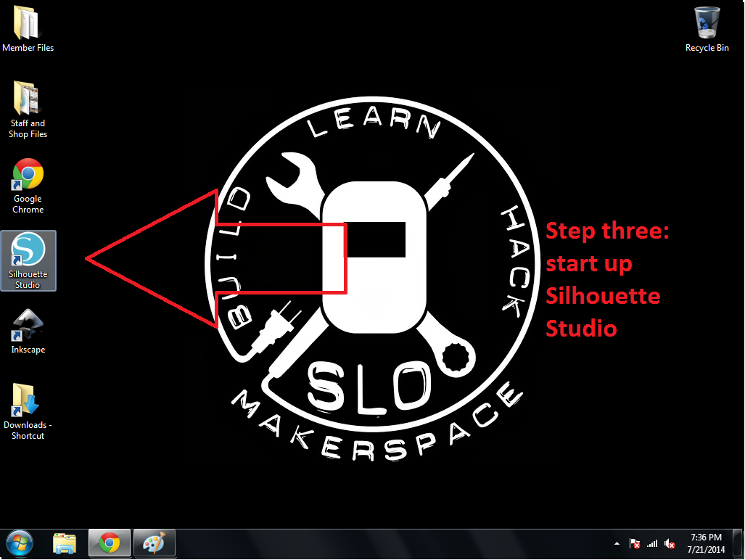
Task: Click the 'Recycle Bin' label text
Action: 707,47
